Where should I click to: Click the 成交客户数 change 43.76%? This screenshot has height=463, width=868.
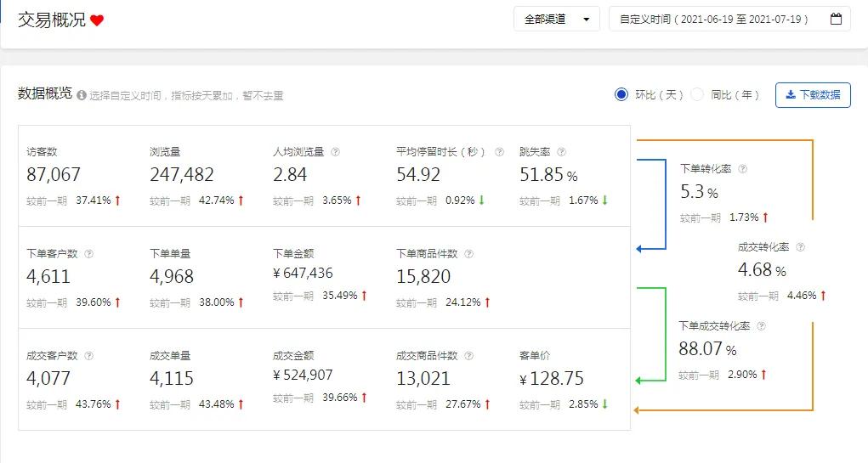click(x=94, y=404)
